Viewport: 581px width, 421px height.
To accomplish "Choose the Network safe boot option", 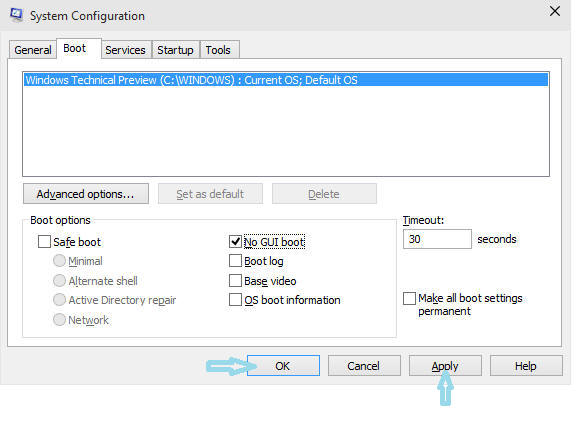I will (59, 319).
